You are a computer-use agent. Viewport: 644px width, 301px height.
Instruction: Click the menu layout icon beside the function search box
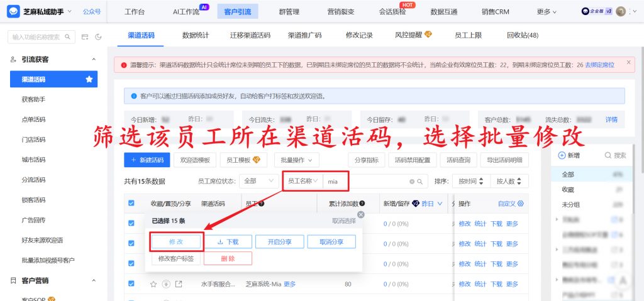(85, 37)
